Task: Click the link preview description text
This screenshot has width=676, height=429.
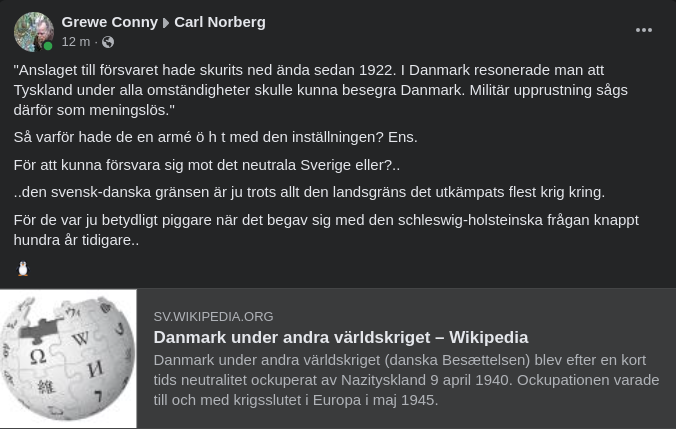Action: click(x=406, y=380)
